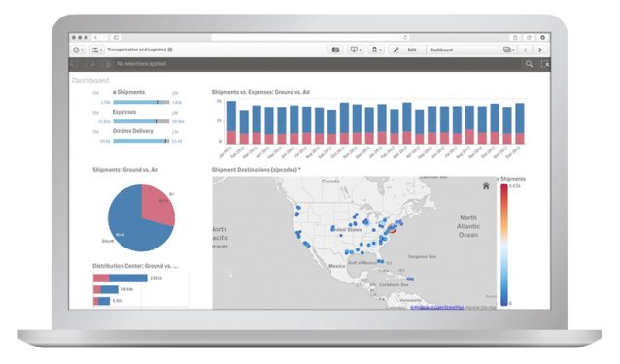
Task: Click the Edit button
Action: [x=412, y=50]
